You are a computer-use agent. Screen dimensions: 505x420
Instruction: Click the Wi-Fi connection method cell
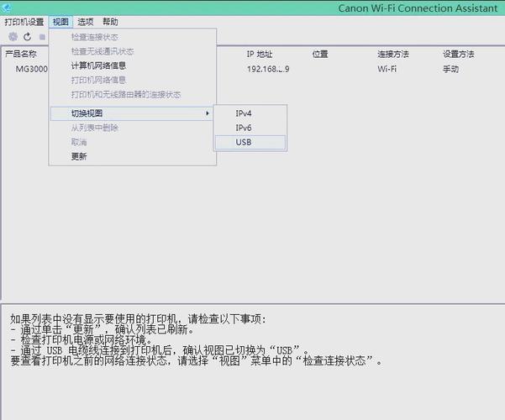[387, 69]
